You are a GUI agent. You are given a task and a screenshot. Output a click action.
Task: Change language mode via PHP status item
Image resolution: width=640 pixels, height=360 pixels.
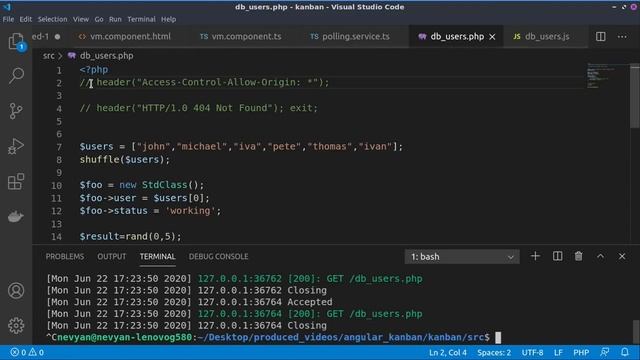pyautogui.click(x=581, y=352)
